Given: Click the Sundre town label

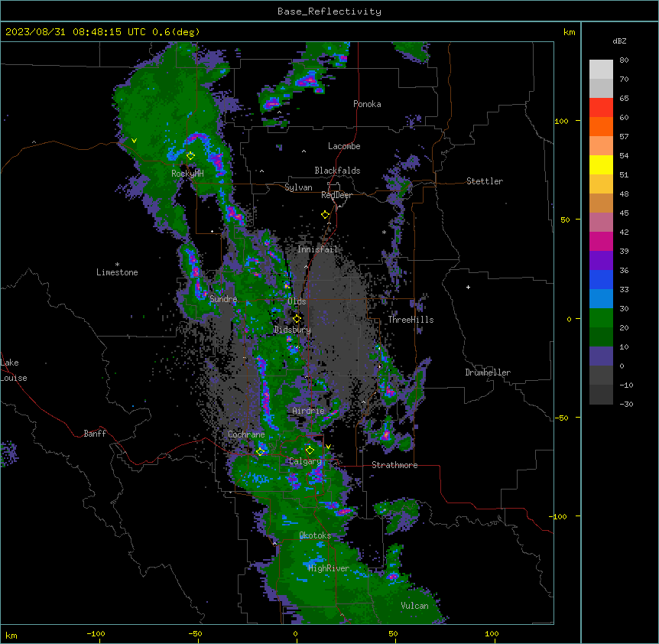Looking at the screenshot, I should tap(223, 299).
